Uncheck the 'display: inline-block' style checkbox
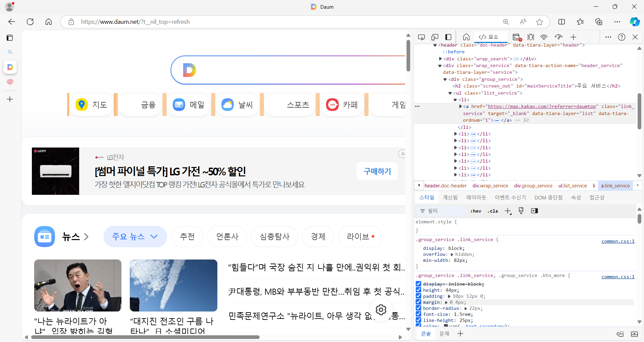 [x=418, y=284]
